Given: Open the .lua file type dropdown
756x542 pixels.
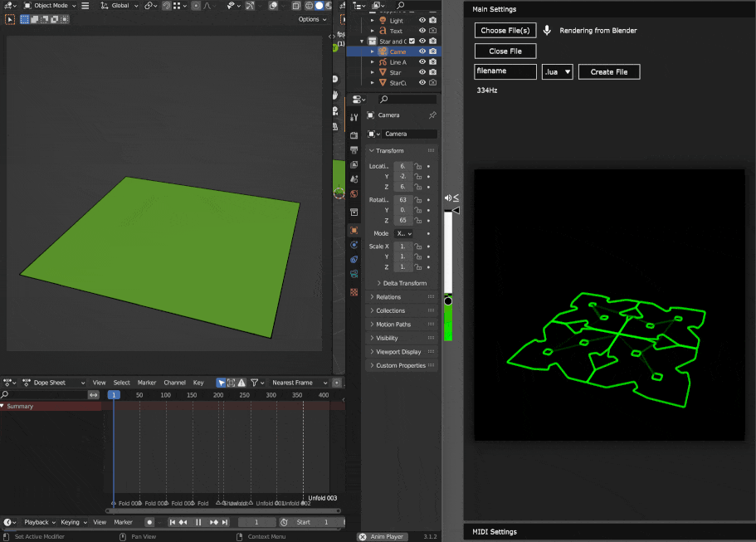Looking at the screenshot, I should [558, 72].
